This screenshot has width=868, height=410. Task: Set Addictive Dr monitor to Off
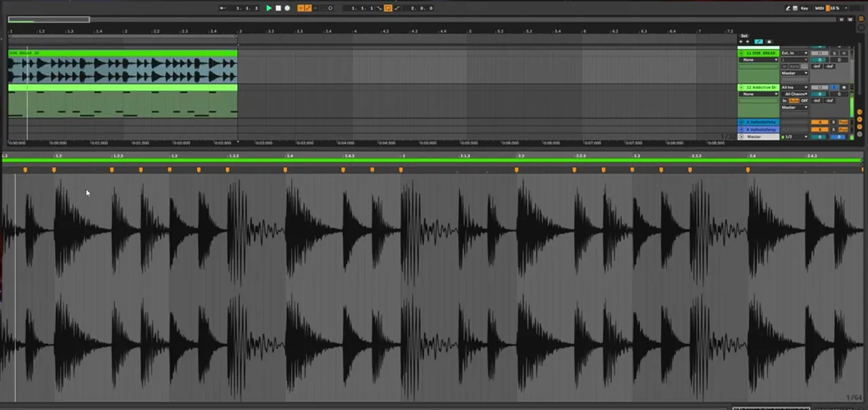(804, 100)
